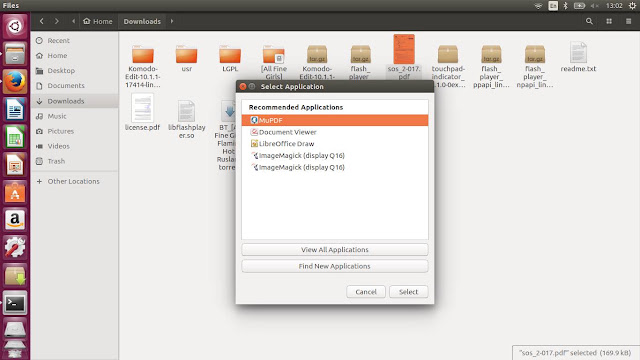Viewport: 640px width, 360px height.
Task: Open the Amazon dock icon
Action: point(15,220)
